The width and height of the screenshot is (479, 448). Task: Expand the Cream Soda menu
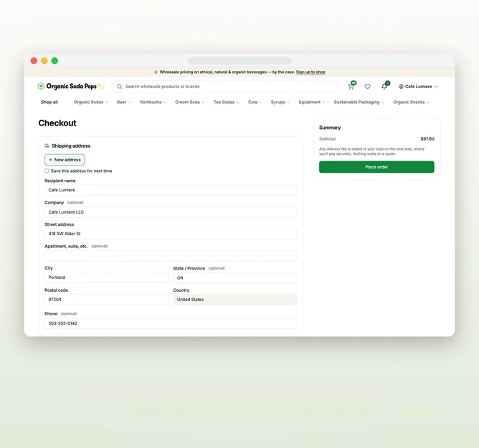189,103
